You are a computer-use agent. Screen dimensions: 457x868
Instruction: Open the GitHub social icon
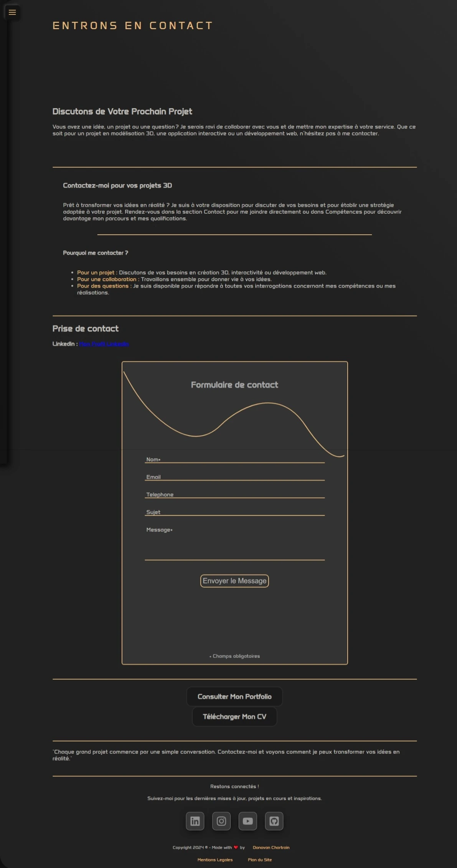click(274, 821)
